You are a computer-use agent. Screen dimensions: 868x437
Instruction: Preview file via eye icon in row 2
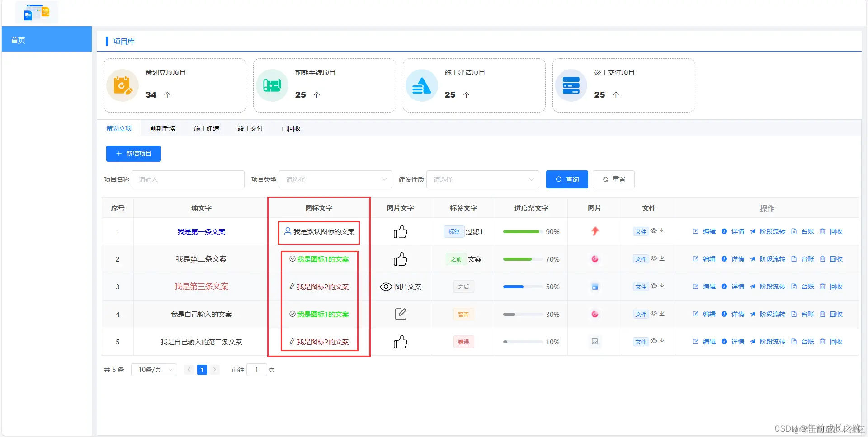pos(654,258)
